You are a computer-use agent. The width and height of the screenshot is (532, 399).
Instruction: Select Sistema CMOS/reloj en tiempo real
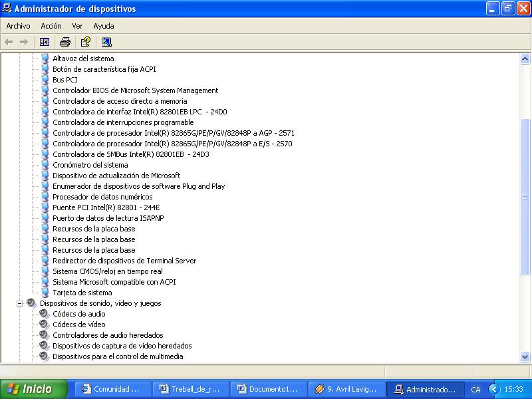click(108, 271)
